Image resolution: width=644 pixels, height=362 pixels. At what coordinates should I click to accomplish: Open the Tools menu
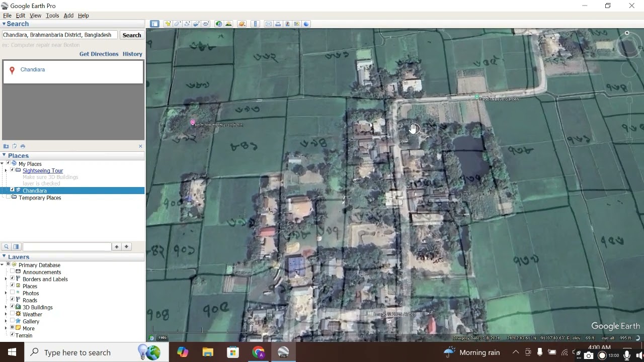[x=52, y=16]
